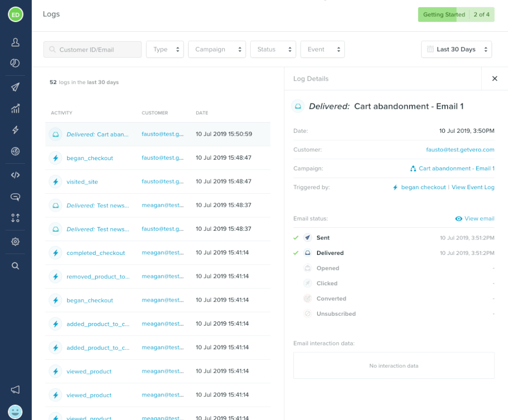
Task: Open the settings gear icon
Action: (15, 242)
